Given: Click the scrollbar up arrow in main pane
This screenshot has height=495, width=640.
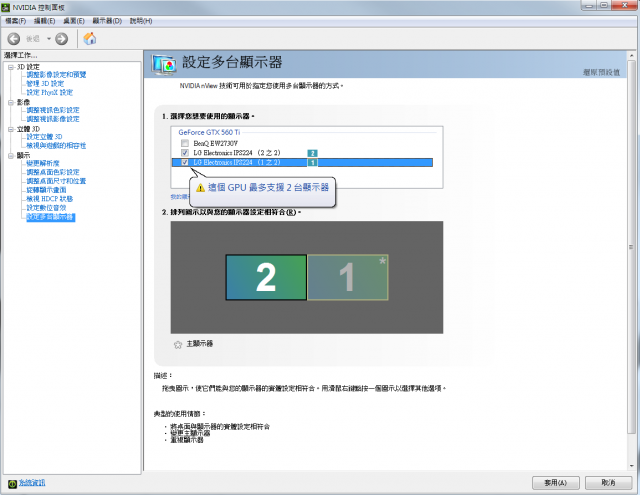Looking at the screenshot, I should pos(631,55).
